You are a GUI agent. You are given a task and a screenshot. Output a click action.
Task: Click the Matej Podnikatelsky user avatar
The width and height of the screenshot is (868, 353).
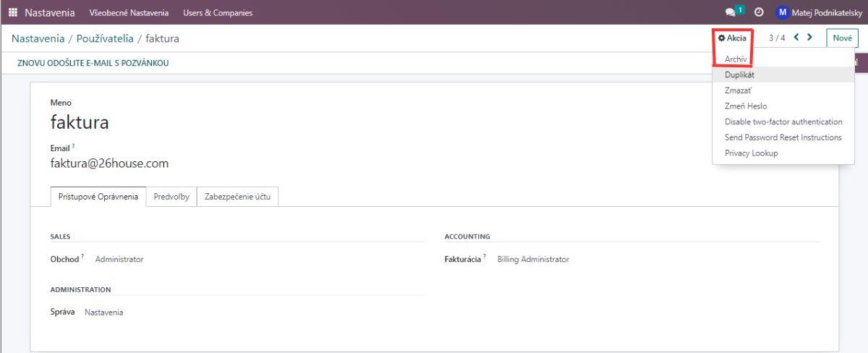[782, 12]
